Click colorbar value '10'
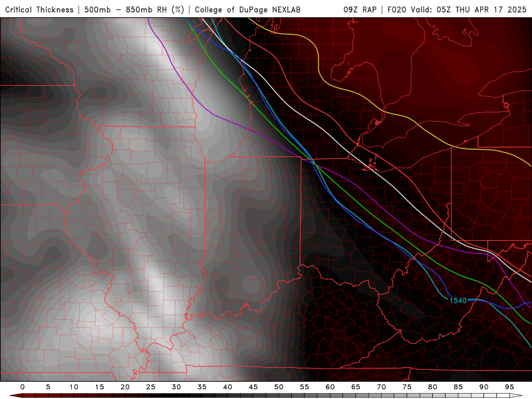Screen dimensions: 532x399 click(74, 387)
